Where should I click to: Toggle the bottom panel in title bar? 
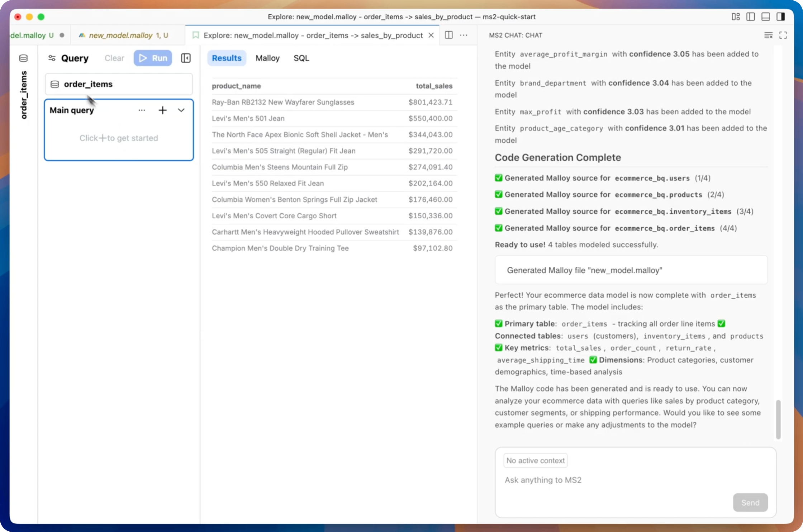tap(765, 17)
